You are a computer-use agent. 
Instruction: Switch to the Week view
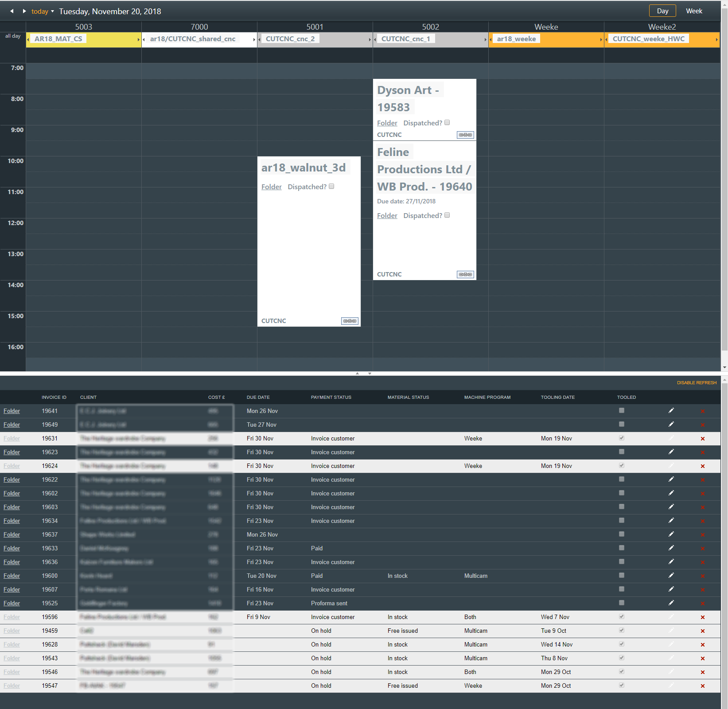click(694, 11)
